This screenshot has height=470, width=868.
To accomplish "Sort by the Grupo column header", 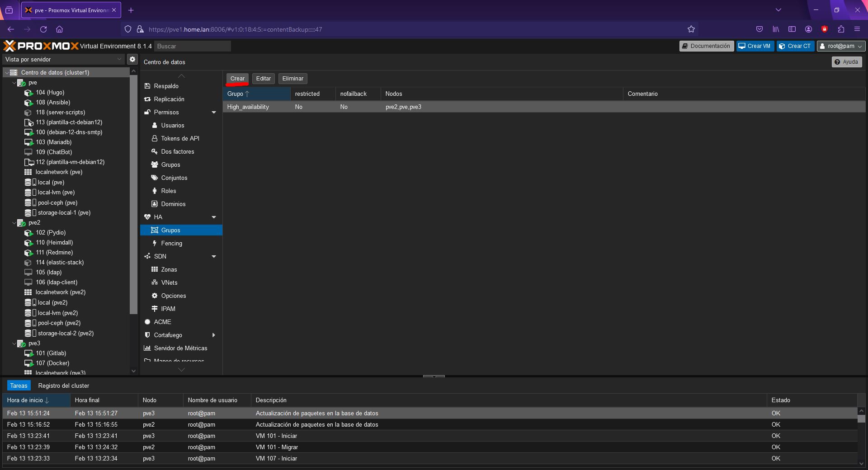I will [x=256, y=94].
